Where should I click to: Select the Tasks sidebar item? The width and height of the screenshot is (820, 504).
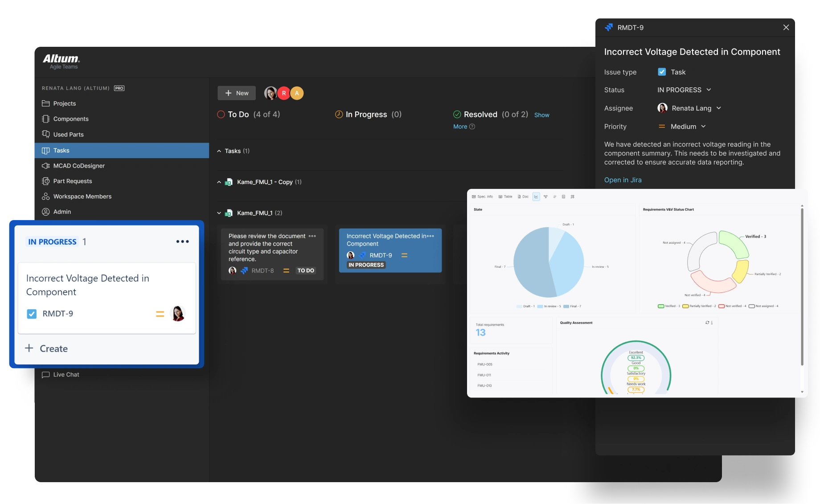point(122,150)
